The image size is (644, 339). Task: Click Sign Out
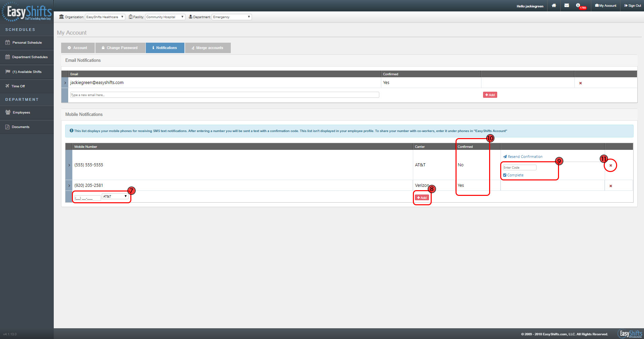coord(633,6)
